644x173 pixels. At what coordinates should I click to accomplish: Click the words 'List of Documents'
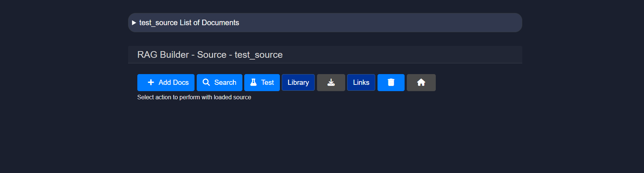[209, 23]
